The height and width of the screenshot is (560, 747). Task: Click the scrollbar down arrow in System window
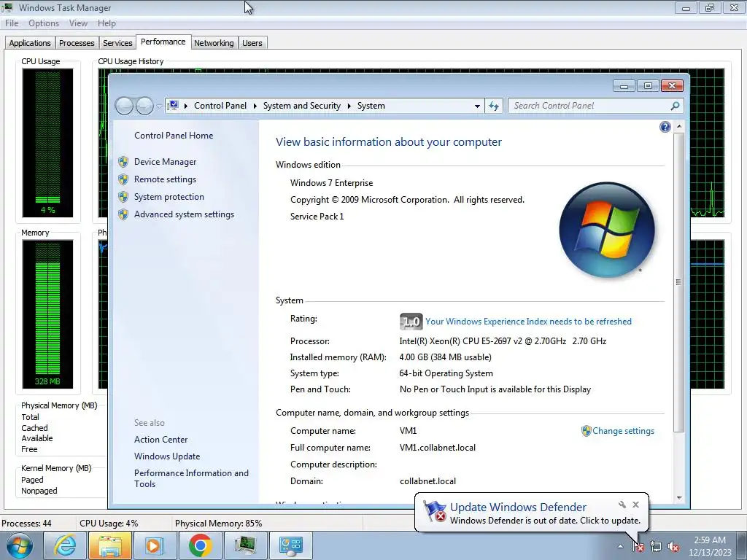[x=679, y=497]
